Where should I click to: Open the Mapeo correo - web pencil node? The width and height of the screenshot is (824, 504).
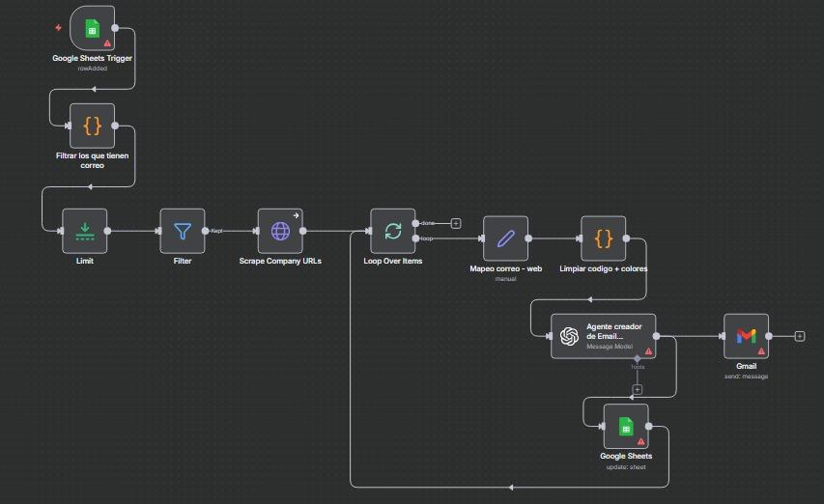coord(505,238)
